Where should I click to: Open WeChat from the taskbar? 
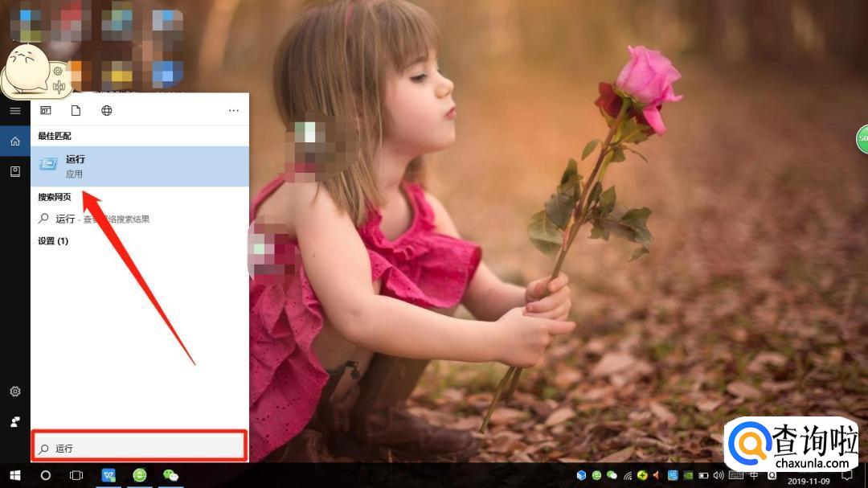point(170,475)
